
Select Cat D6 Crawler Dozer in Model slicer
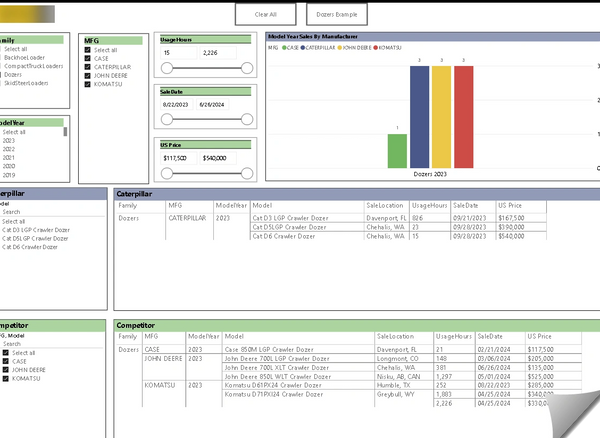point(36,247)
